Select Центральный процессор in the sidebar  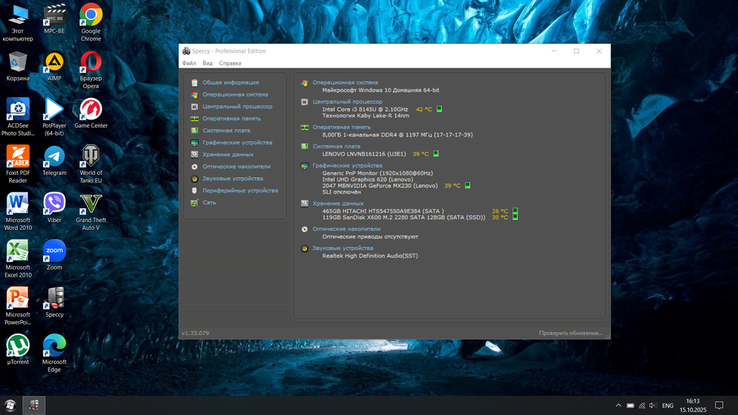(237, 106)
